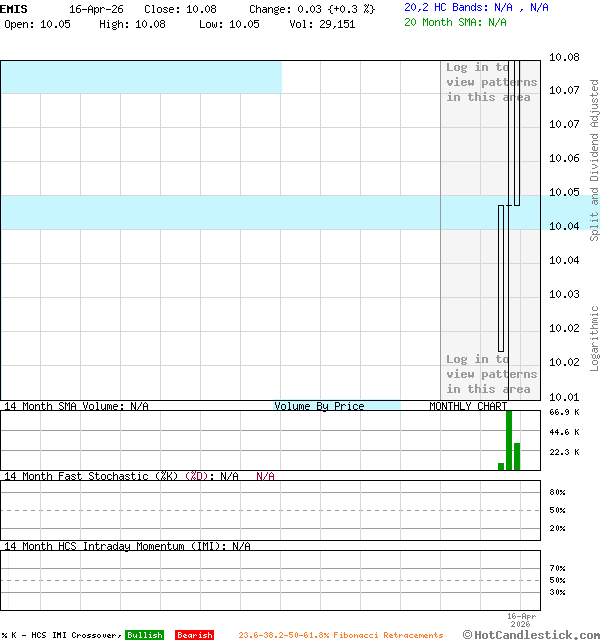600x640 pixels.
Task: Click the EMIS ticker symbol
Action: (x=14, y=8)
